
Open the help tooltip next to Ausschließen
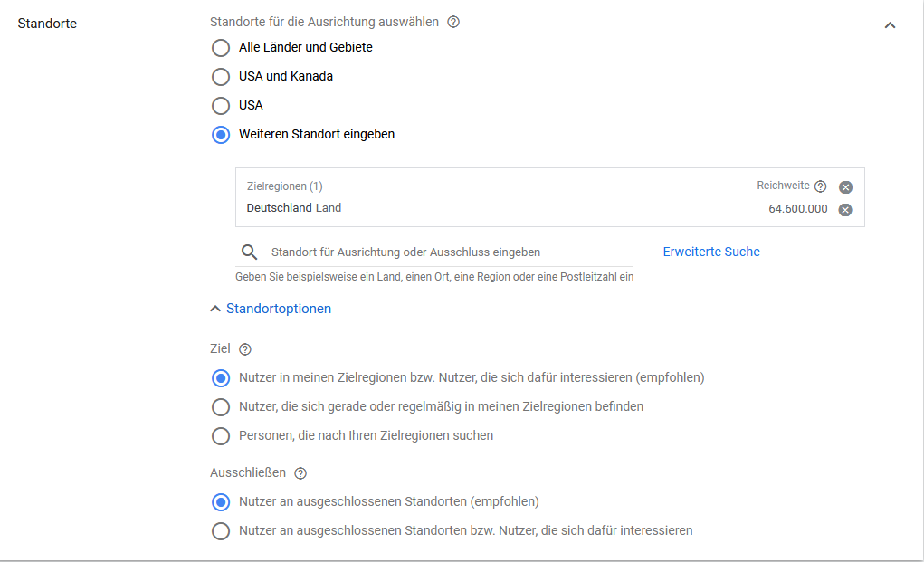[x=300, y=472]
